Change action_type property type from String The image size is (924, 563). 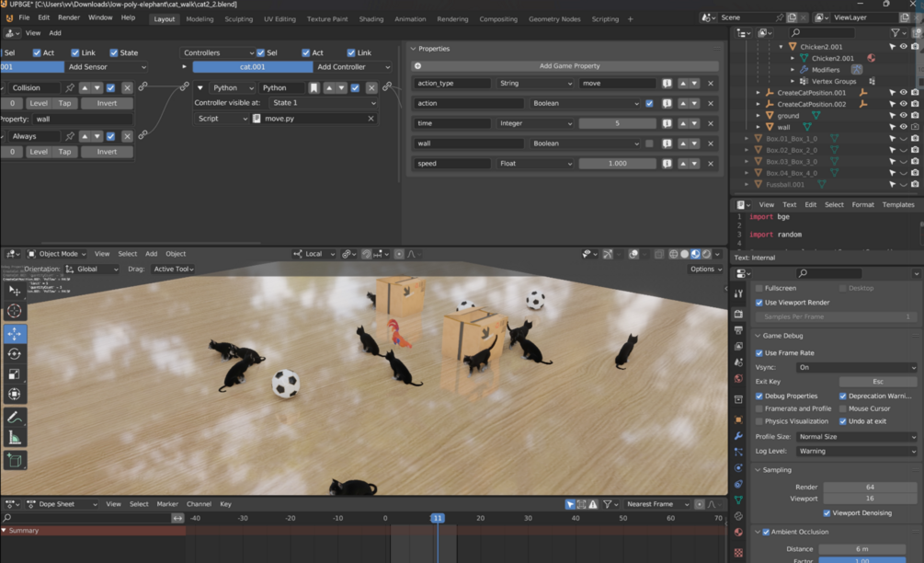[x=535, y=83]
